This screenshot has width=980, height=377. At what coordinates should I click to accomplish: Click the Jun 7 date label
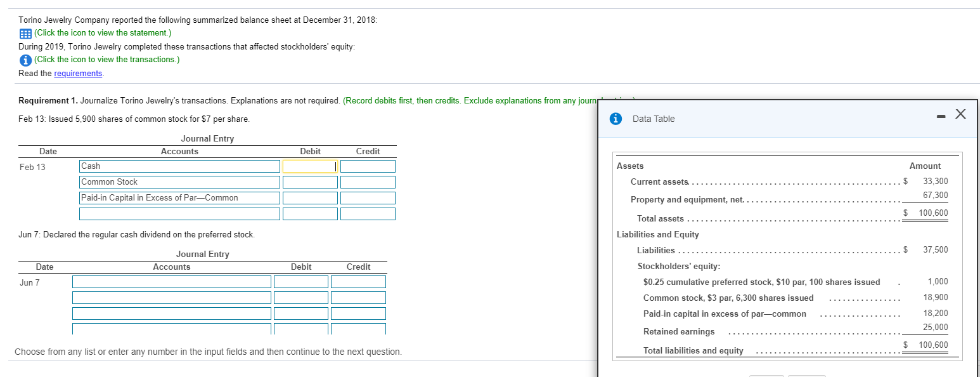coord(29,283)
